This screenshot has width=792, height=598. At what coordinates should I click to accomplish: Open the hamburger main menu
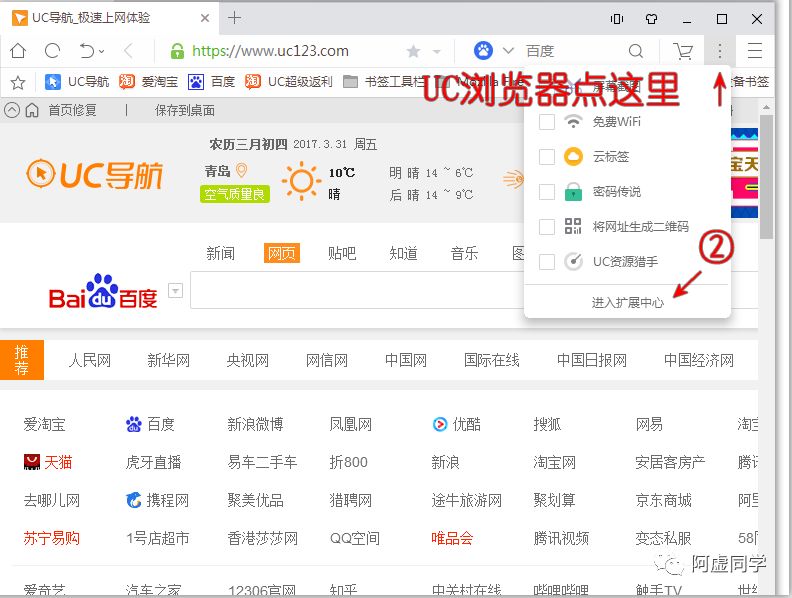755,51
